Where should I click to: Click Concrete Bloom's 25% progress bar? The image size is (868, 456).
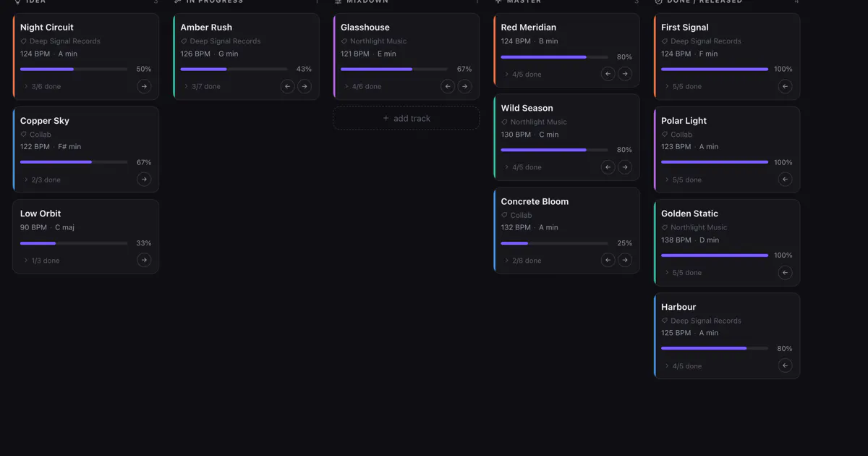[555, 243]
